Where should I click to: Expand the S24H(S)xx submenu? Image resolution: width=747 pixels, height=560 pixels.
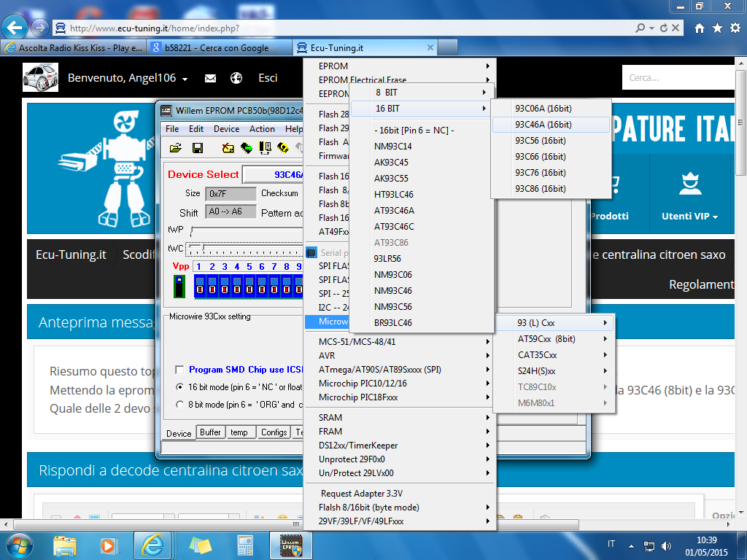pyautogui.click(x=554, y=371)
